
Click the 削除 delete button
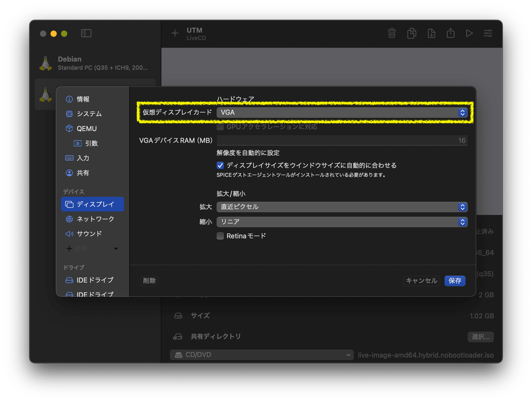149,281
